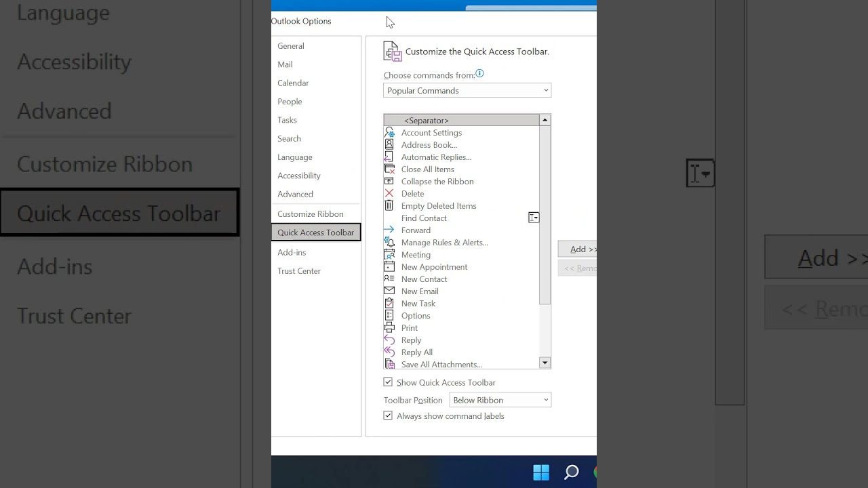Click the Collapse the Ribbon command icon
The image size is (868, 488).
[389, 182]
